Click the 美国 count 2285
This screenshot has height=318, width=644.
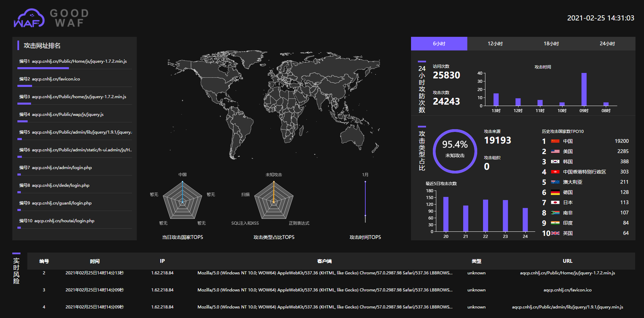[x=623, y=151]
